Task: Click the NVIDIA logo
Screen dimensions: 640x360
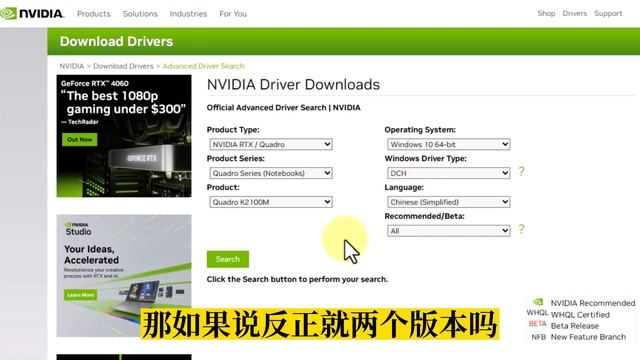Action: [x=32, y=13]
